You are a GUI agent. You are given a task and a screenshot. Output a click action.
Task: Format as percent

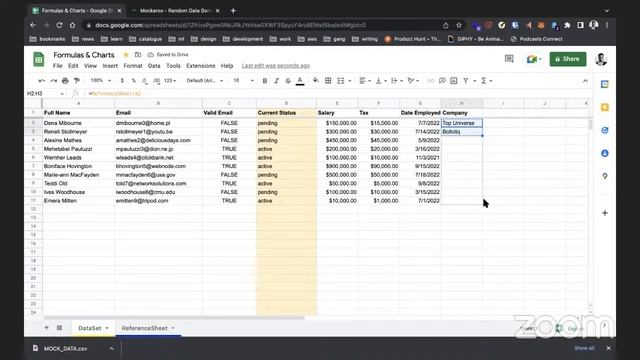(133, 81)
